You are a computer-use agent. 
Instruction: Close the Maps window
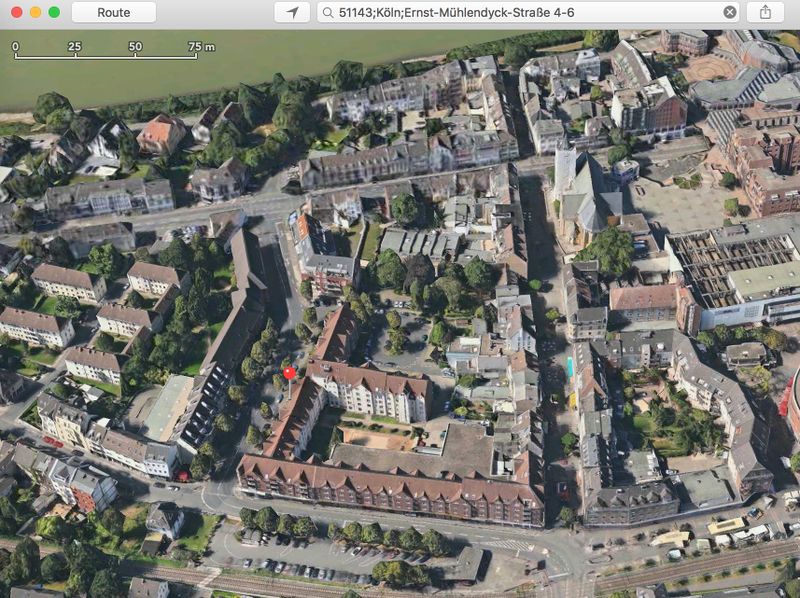tap(16, 12)
